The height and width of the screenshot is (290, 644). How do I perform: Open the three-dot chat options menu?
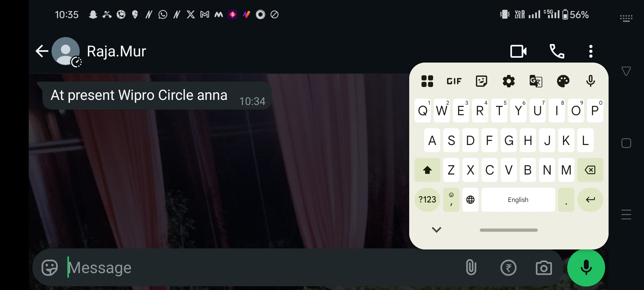(x=591, y=51)
